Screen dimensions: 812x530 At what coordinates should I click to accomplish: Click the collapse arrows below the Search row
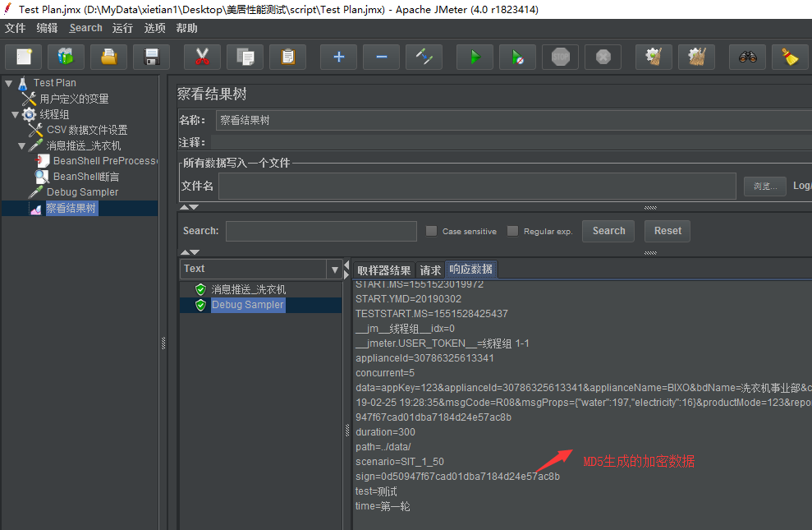pos(189,252)
